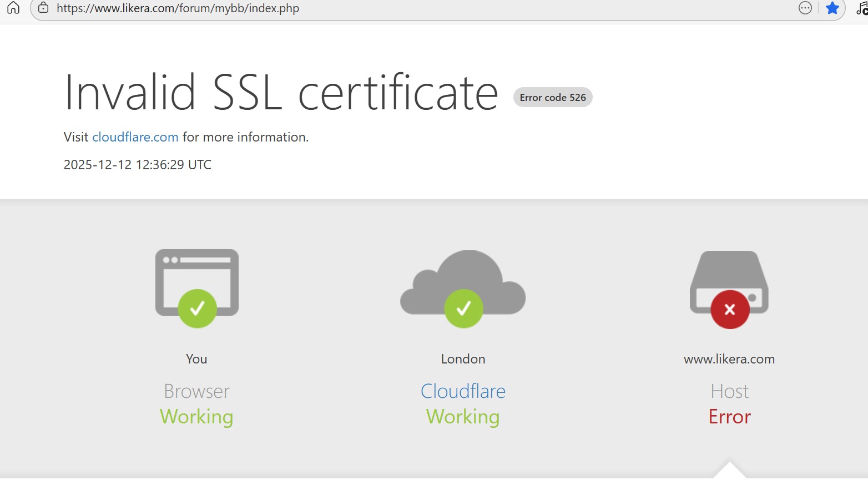
Task: Open the cloudflare.com information link
Action: 135,137
